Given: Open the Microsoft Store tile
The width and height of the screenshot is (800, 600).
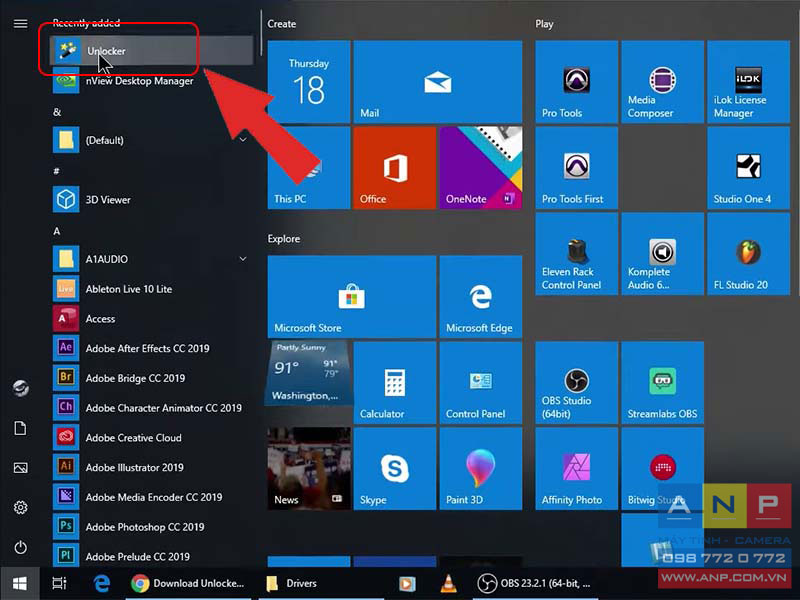Looking at the screenshot, I should coord(352,296).
